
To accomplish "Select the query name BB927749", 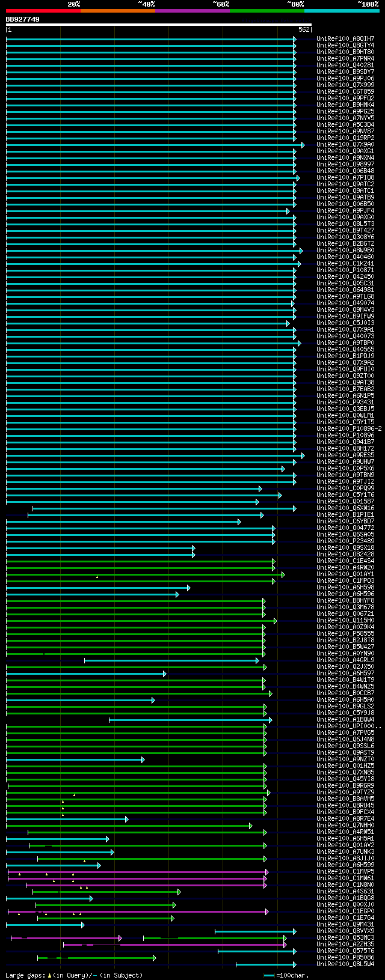I will pos(23,19).
